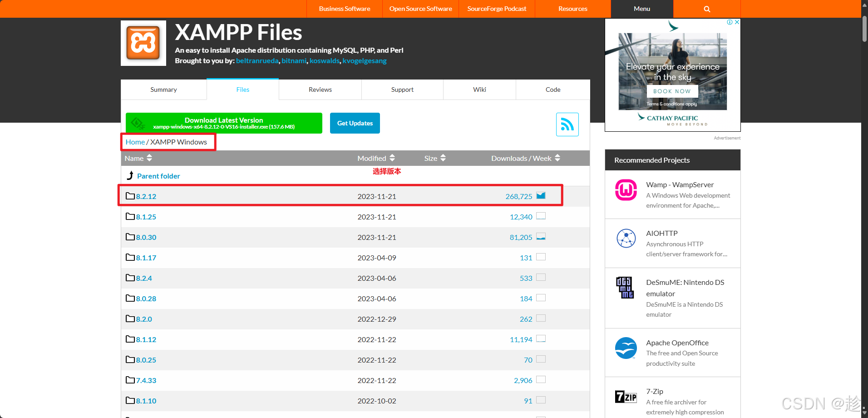Sort files by Modified column
Image resolution: width=868 pixels, height=418 pixels.
tap(376, 158)
